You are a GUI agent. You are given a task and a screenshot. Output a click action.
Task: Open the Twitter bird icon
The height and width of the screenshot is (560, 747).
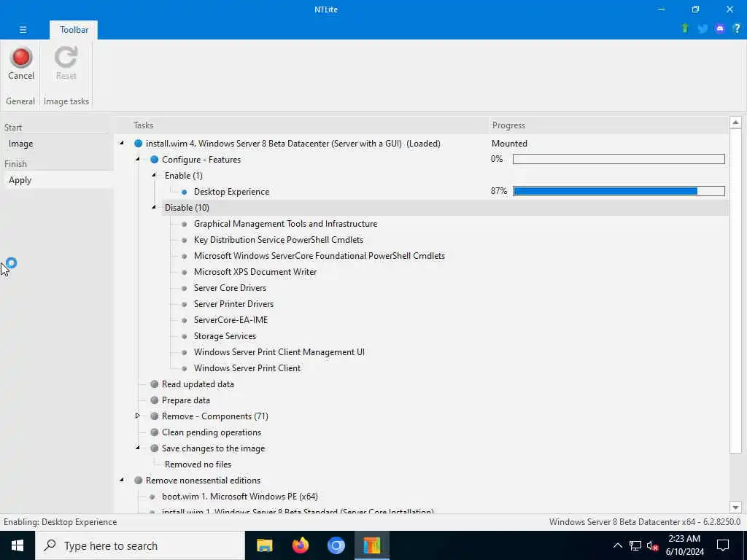pyautogui.click(x=703, y=28)
